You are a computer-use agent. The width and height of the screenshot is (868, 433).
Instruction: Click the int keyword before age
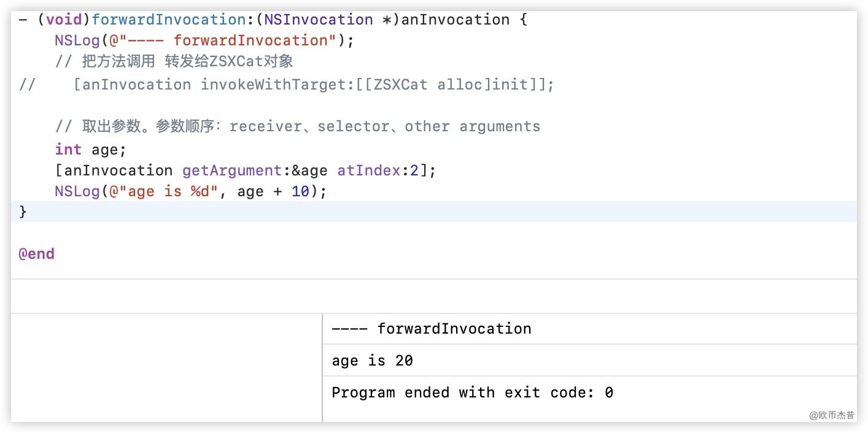[x=68, y=149]
